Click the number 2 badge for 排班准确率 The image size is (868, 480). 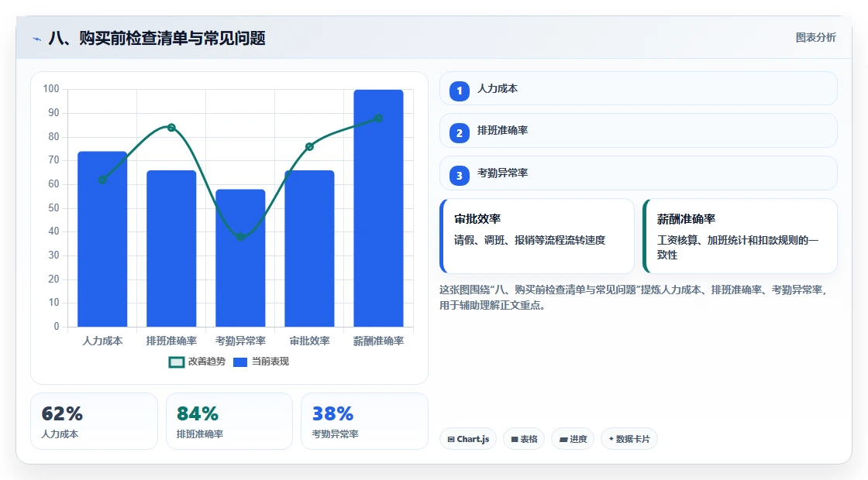[x=460, y=132]
